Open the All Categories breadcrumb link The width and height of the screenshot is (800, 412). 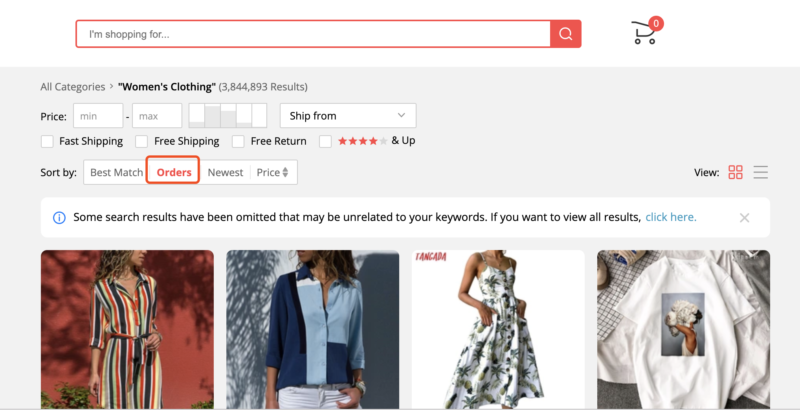[x=72, y=87]
